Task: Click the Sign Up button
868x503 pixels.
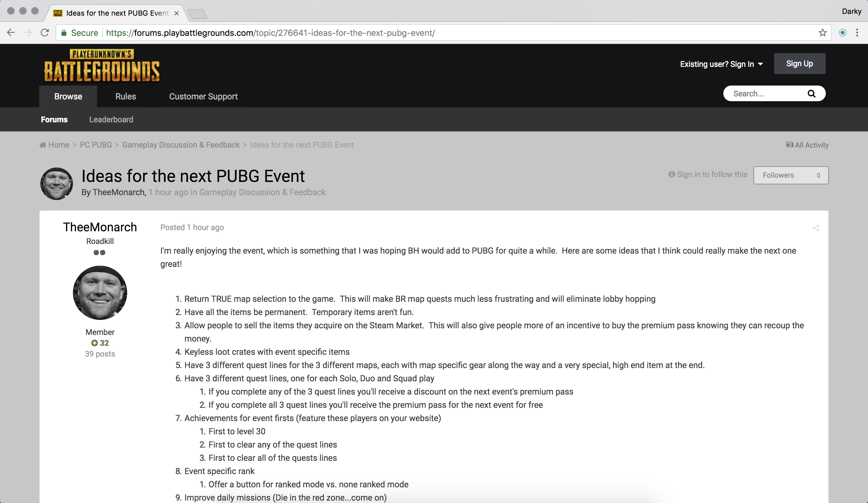Action: pyautogui.click(x=800, y=64)
